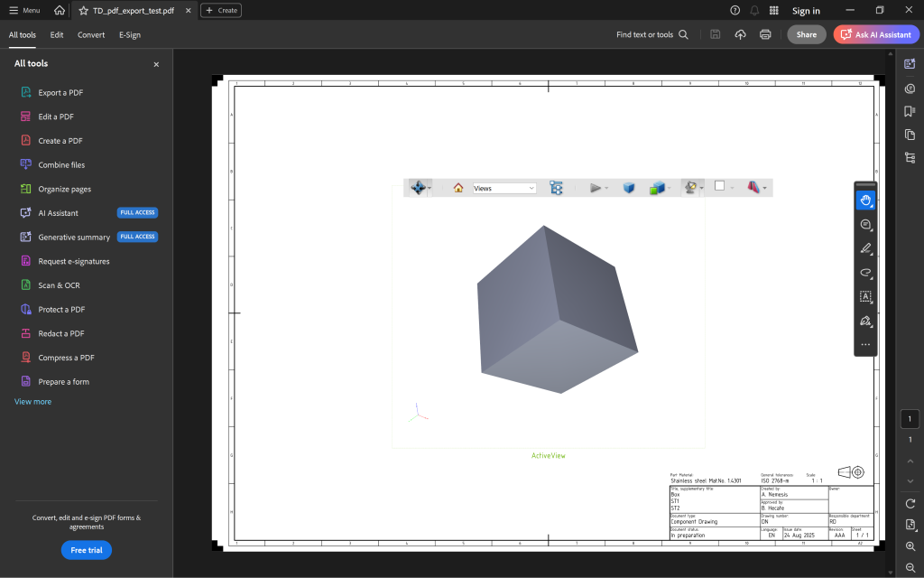This screenshot has height=578, width=924.
Task: Open the background color dropdown arrow
Action: coord(731,188)
